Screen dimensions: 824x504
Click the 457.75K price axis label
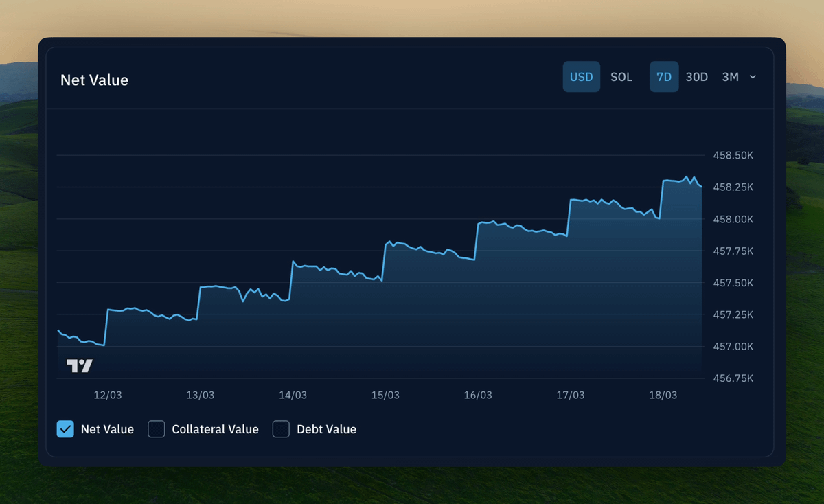(733, 251)
